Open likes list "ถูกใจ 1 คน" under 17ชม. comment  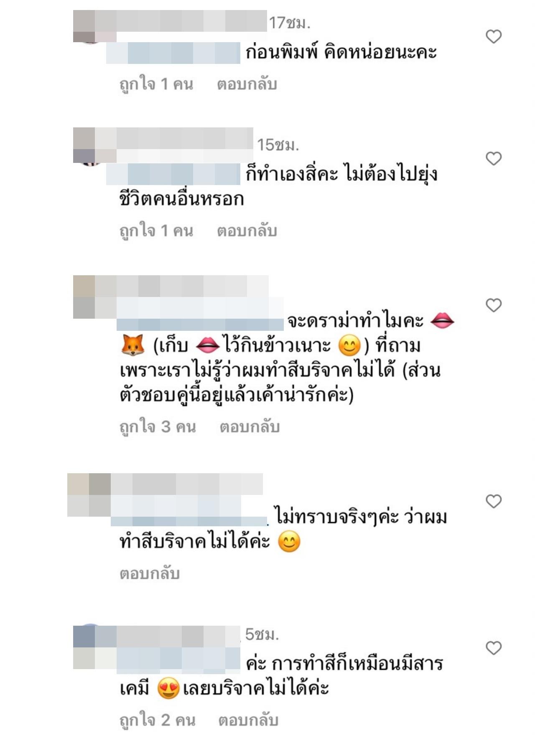(156, 84)
